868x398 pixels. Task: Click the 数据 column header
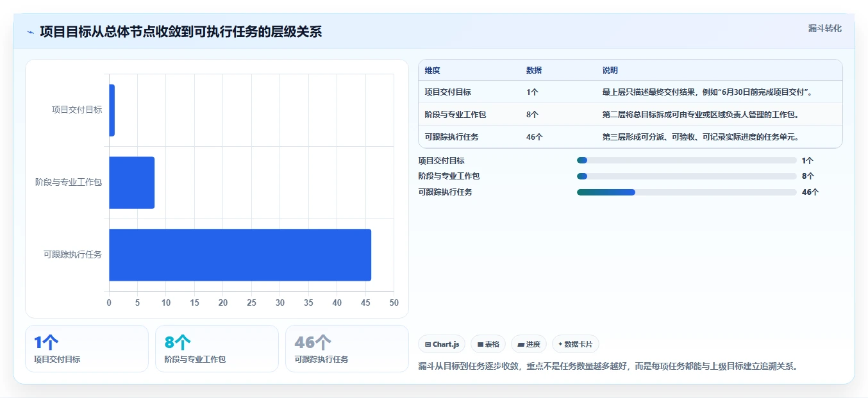coord(534,70)
